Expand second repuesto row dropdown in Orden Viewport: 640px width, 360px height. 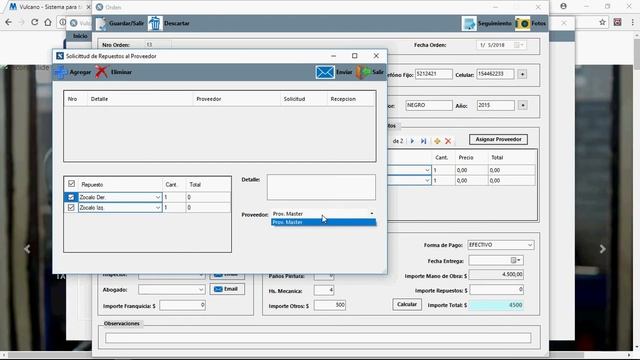pos(427,180)
